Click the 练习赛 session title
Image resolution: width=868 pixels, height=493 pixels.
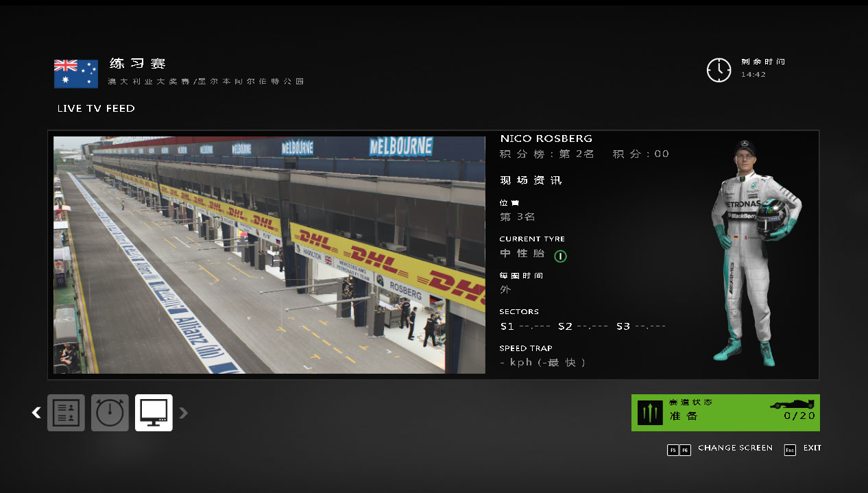(138, 64)
